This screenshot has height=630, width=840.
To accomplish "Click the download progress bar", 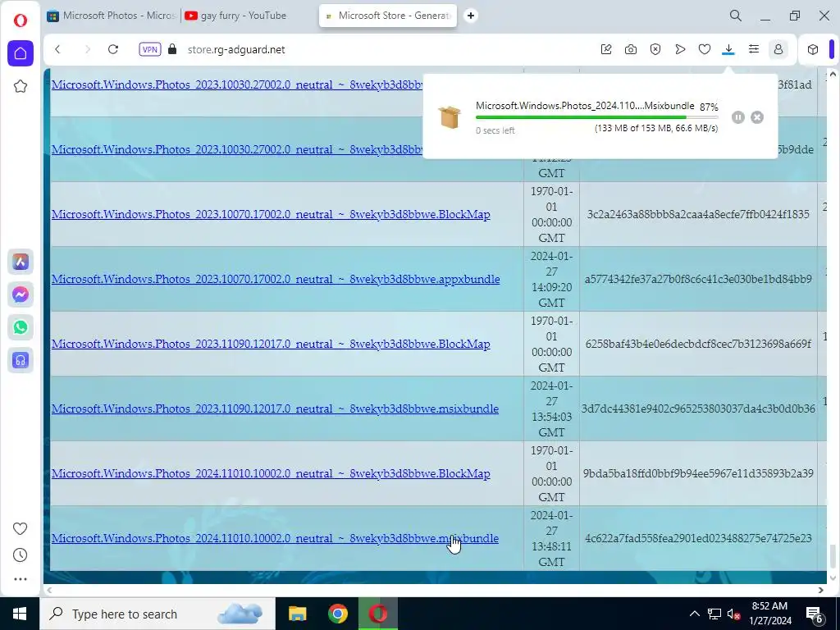I will 597,116.
